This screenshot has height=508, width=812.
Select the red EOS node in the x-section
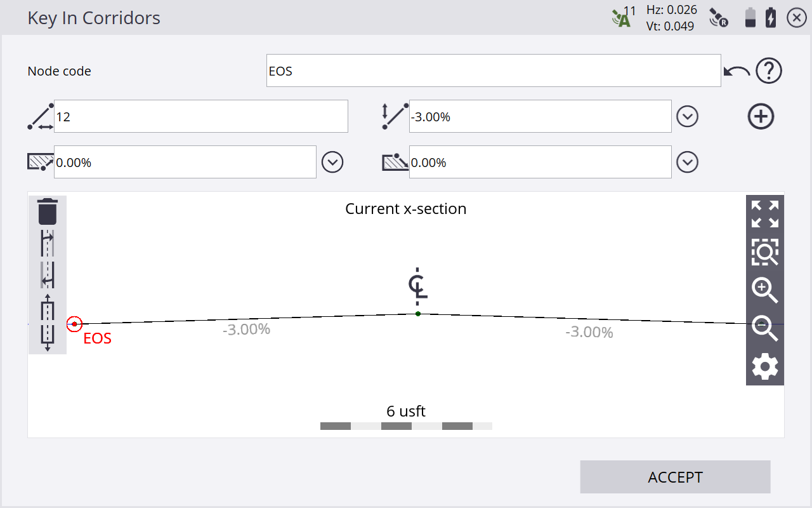pyautogui.click(x=74, y=324)
